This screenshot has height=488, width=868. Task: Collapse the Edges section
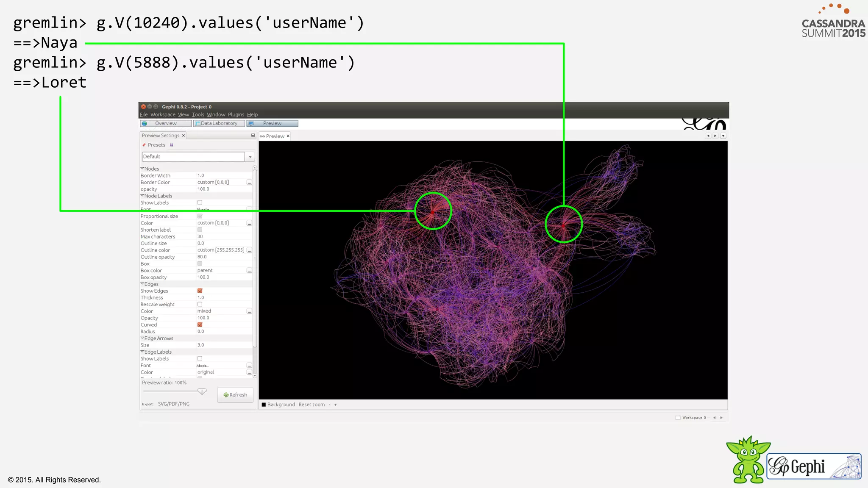(x=142, y=284)
